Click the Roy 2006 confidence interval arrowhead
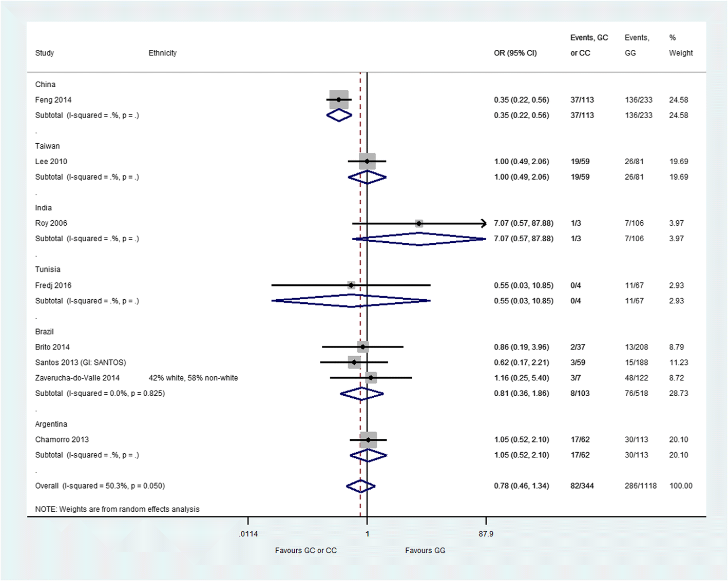 tap(483, 223)
